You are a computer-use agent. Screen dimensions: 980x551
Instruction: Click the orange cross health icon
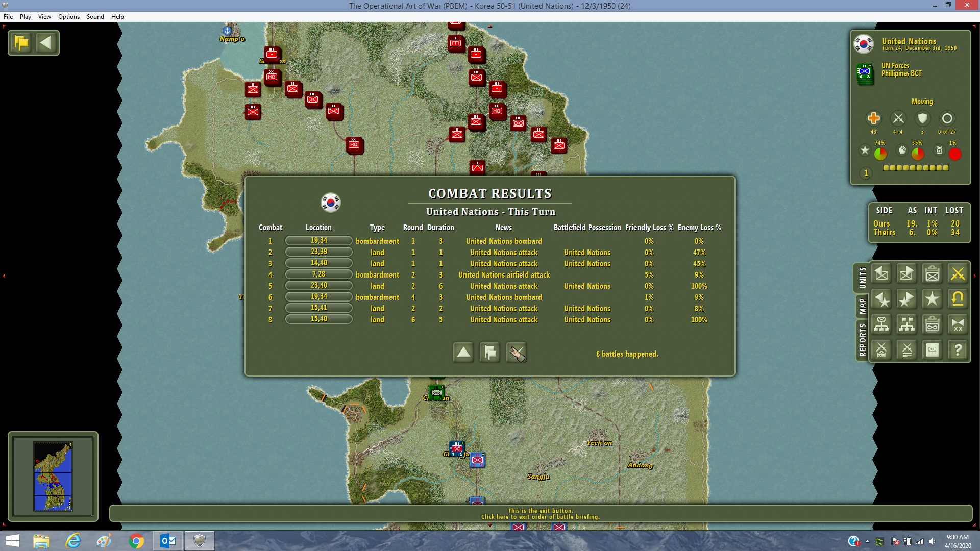pyautogui.click(x=874, y=118)
